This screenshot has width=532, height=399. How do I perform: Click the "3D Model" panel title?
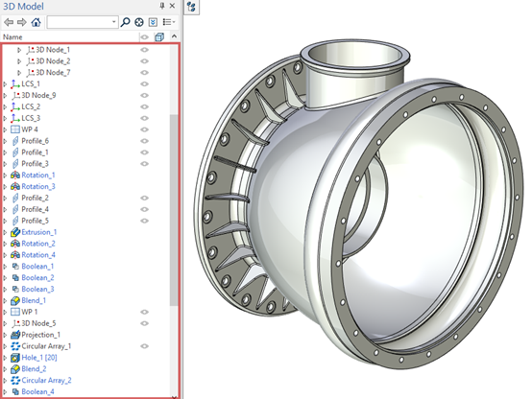click(x=23, y=6)
